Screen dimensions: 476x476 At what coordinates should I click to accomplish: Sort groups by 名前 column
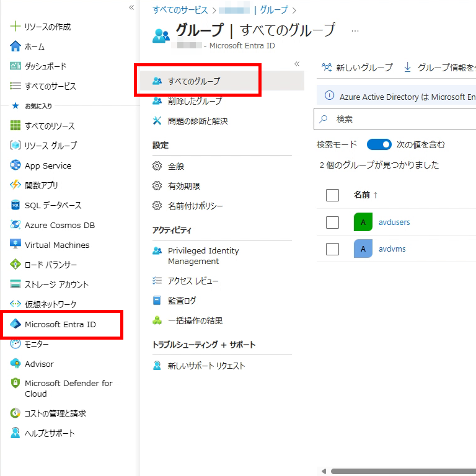(366, 195)
